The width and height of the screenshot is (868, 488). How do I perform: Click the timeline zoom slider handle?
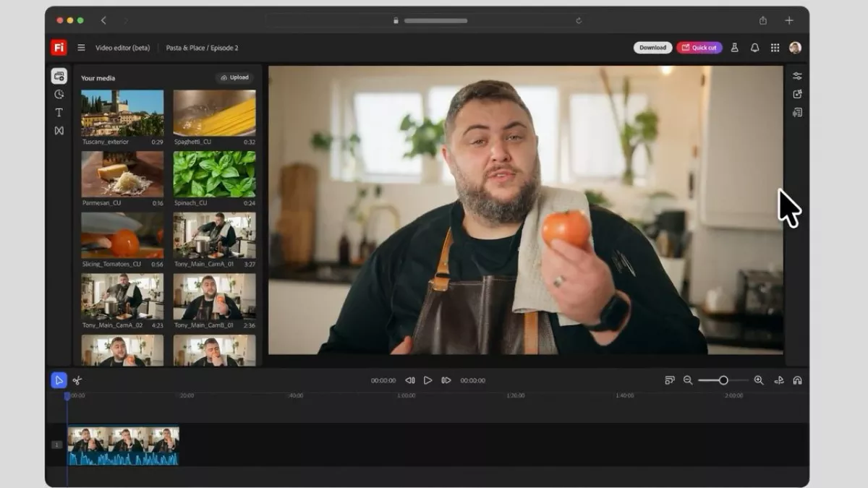click(x=723, y=380)
